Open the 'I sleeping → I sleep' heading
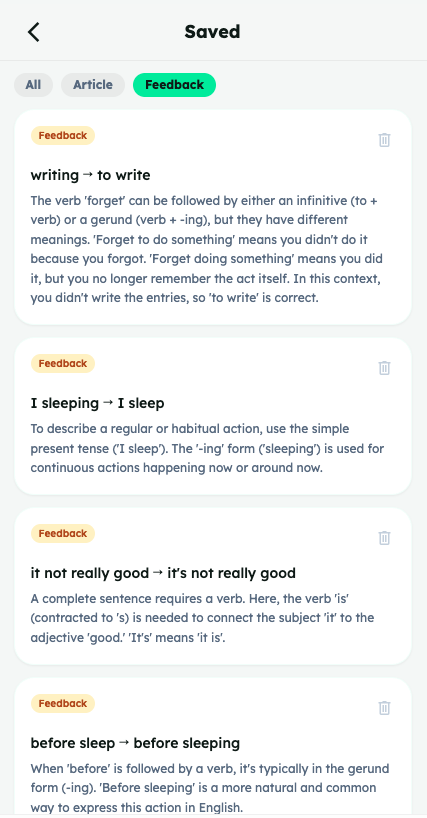Viewport: 427px width, 818px height. pos(97,403)
